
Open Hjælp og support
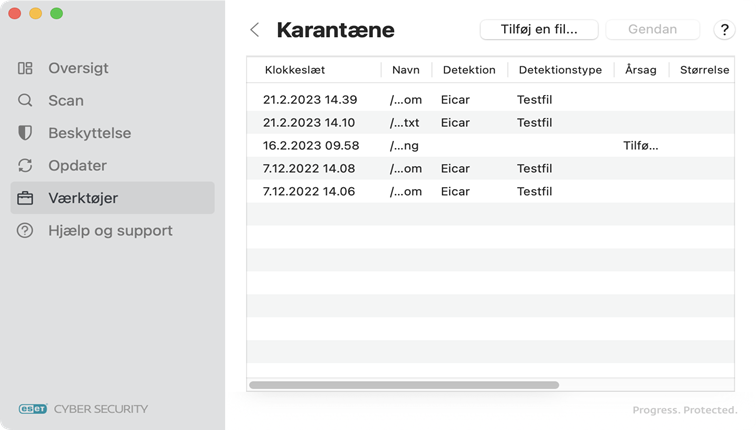tap(112, 230)
